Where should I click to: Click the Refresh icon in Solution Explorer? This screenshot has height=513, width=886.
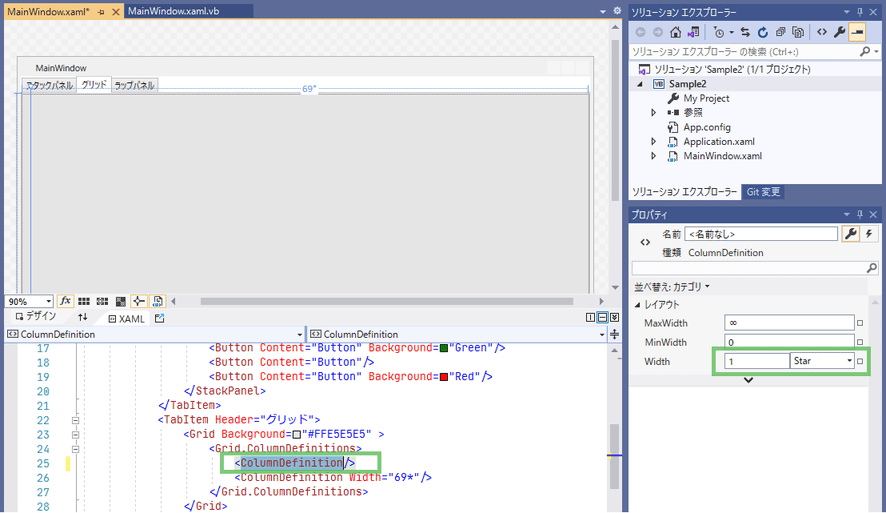(763, 31)
